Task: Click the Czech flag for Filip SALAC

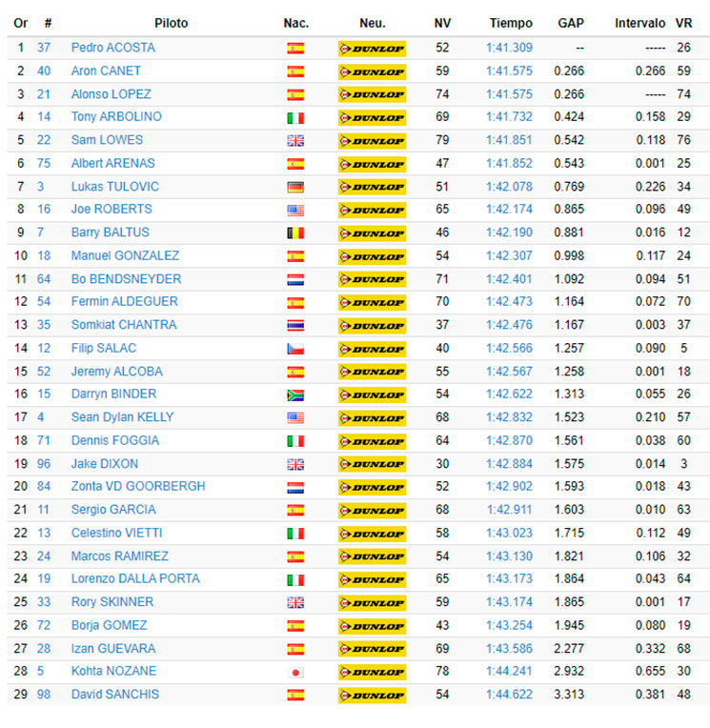Action: tap(295, 349)
